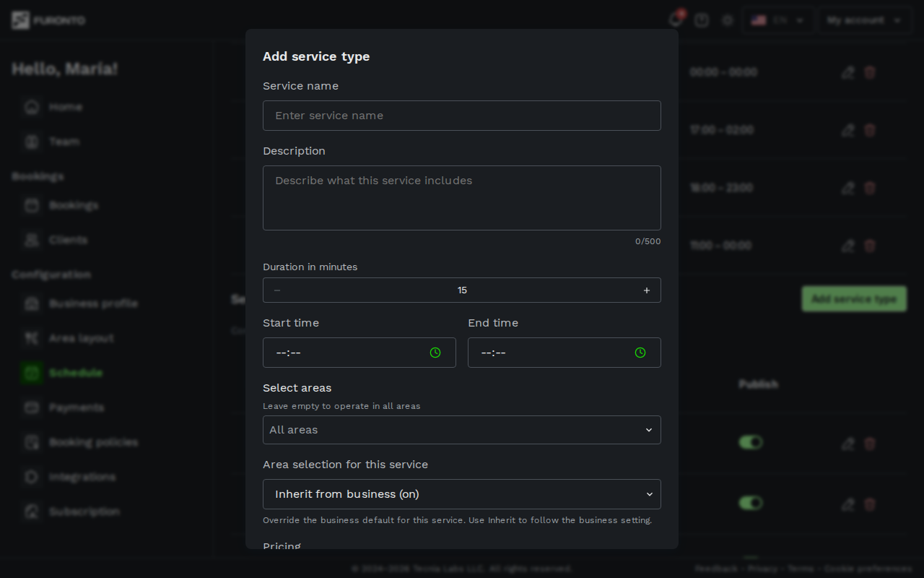This screenshot has width=924, height=578.
Task: Open Subscription in the sidebar
Action: [x=84, y=512]
